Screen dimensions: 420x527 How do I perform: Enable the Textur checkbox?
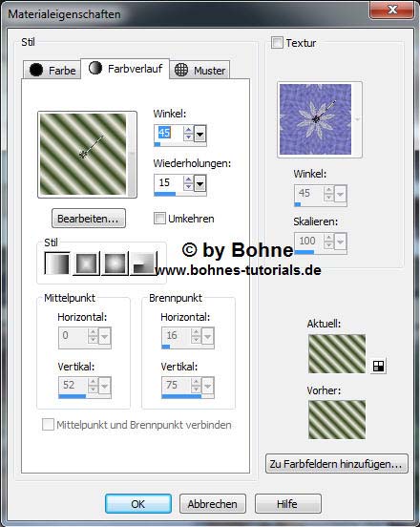[x=277, y=43]
